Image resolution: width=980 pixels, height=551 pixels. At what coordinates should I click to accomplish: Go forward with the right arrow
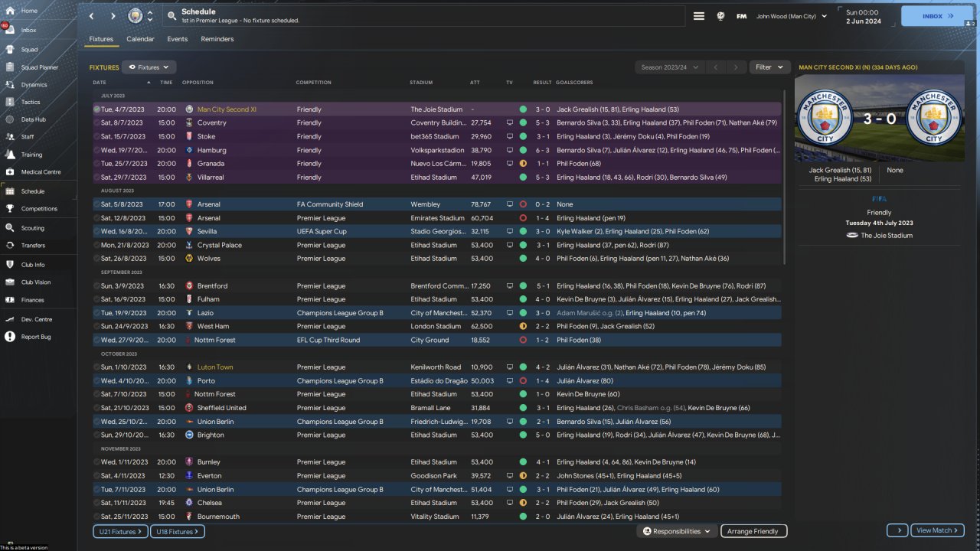coord(113,16)
